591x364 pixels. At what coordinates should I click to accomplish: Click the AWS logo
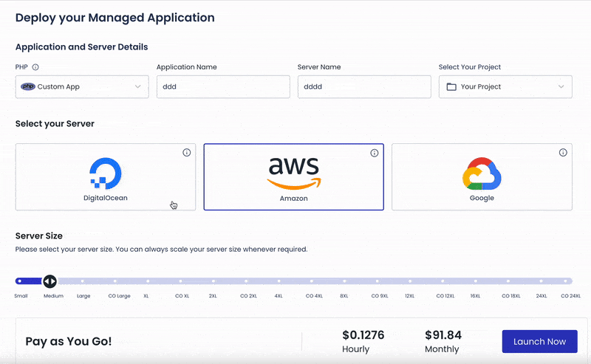pyautogui.click(x=293, y=174)
